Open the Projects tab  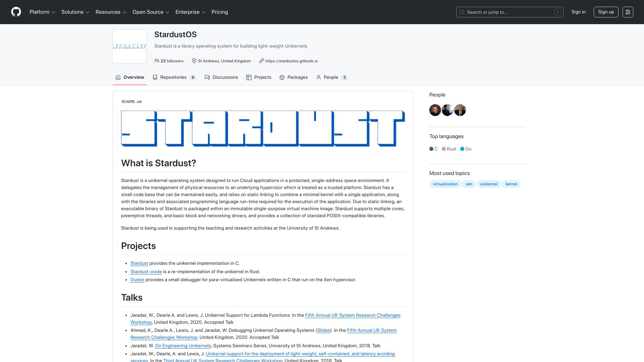click(259, 77)
